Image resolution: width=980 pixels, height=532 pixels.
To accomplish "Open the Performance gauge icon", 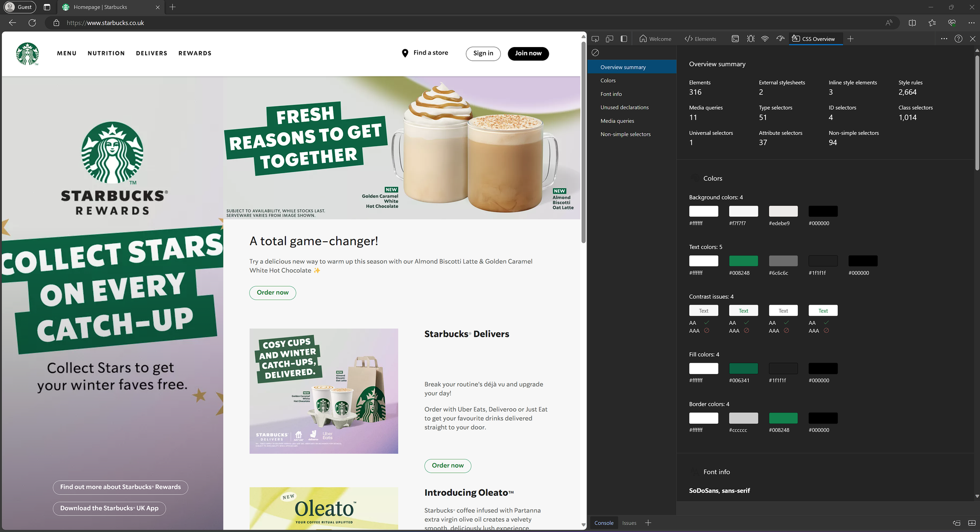I will pos(780,39).
